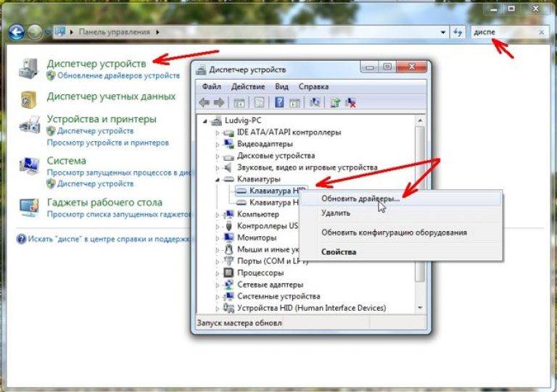Click the Control Panel back navigation button
This screenshot has height=392, width=557.
tap(17, 33)
